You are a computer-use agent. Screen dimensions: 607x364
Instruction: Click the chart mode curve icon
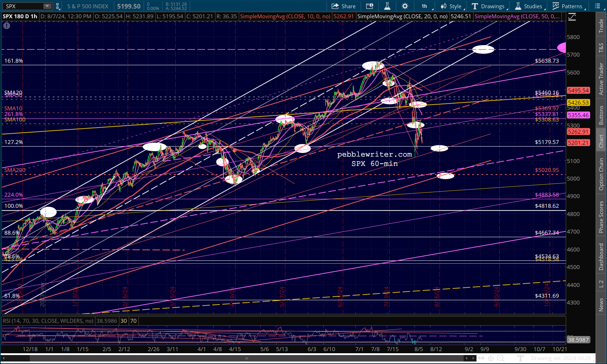point(572,17)
